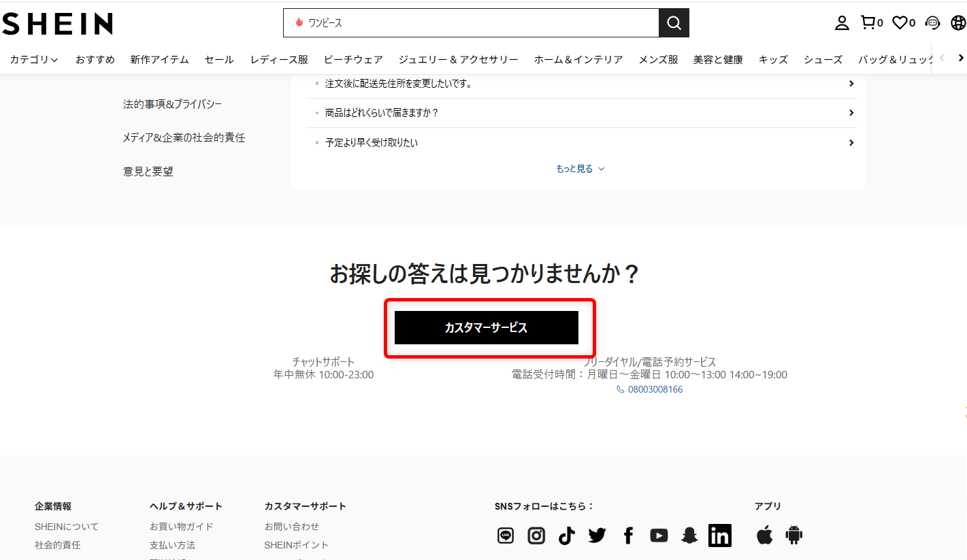The image size is (967, 560).
Task: Expand 予定より早く受け取りたい question
Action: click(582, 143)
